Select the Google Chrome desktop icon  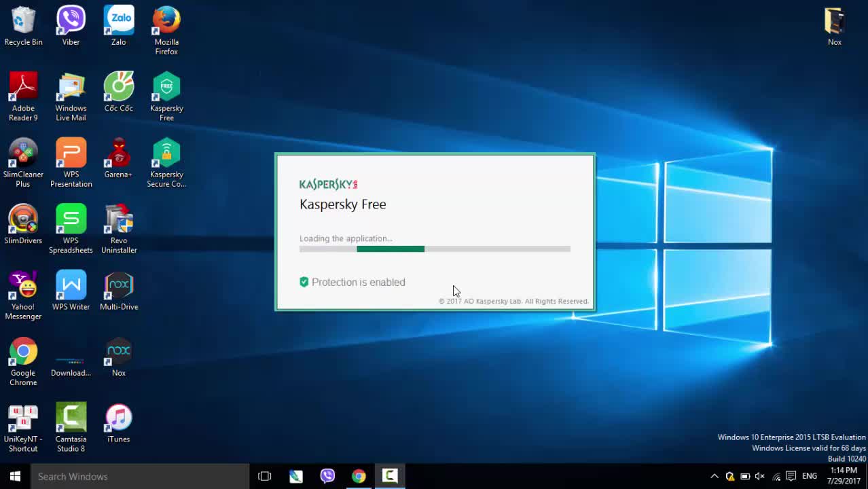coord(23,362)
